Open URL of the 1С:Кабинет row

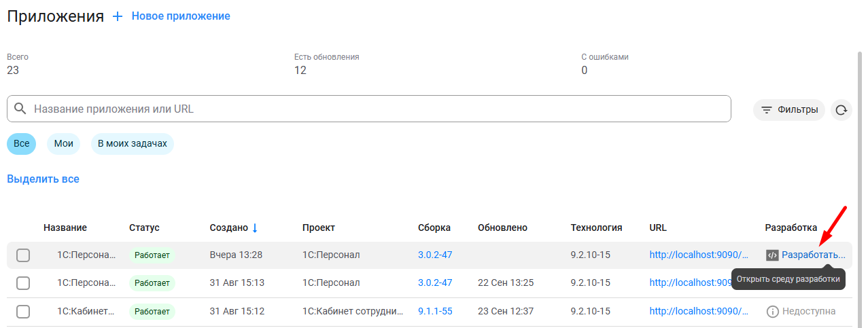(x=699, y=312)
